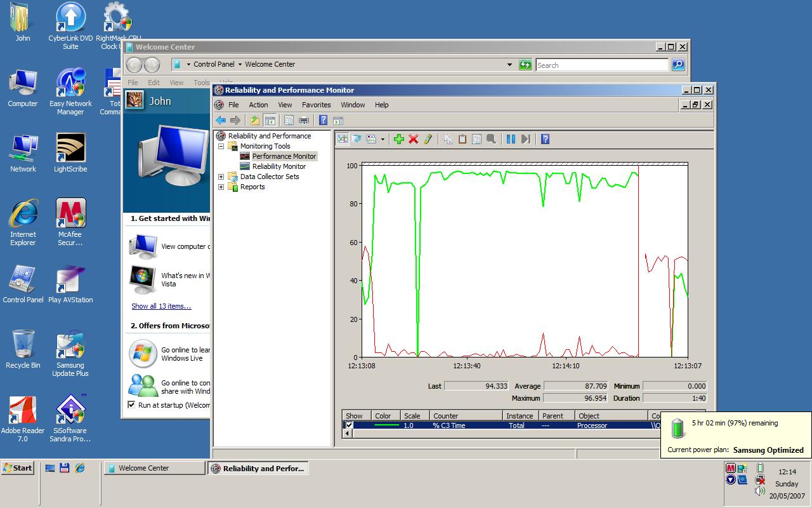Click the Export List icon in MMC toolbar

point(289,121)
